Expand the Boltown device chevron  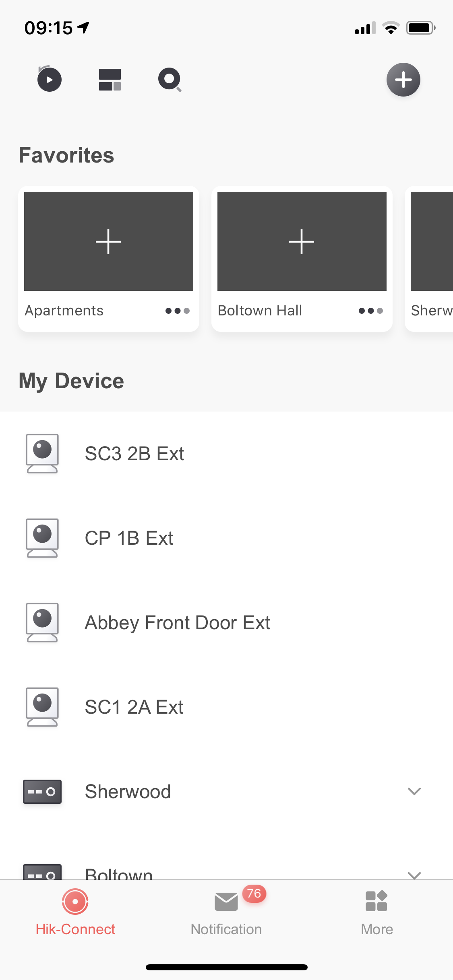[414, 874]
